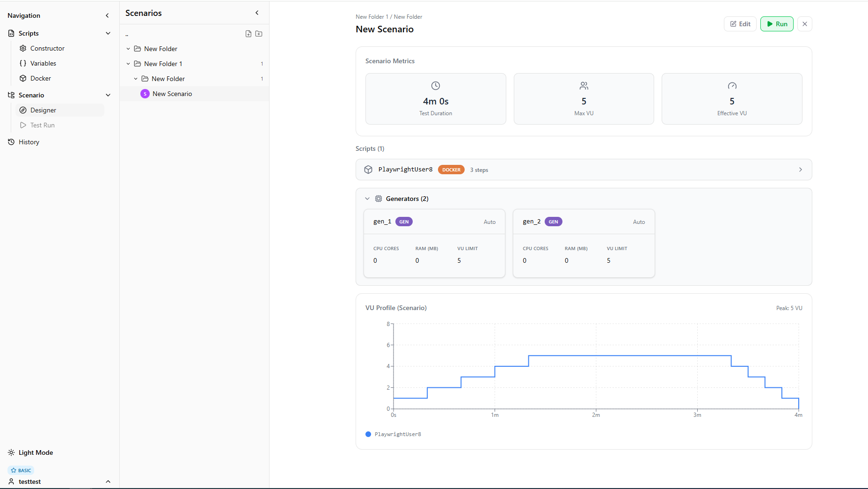The image size is (868, 489).
Task: Click the '3 steps' label
Action: click(479, 170)
